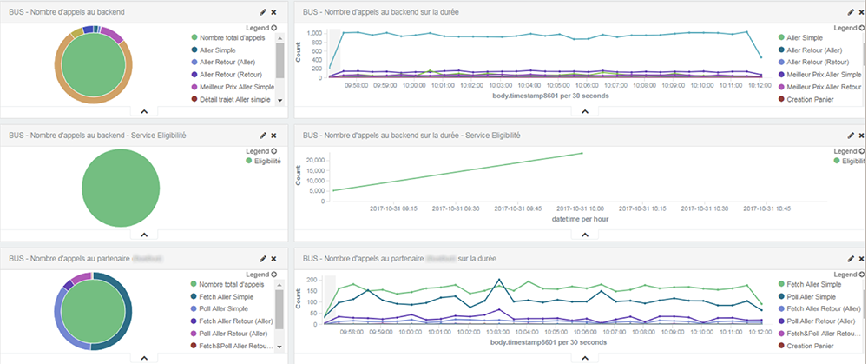
Task: Select 'Fetch Aller Retour (Aller)' in partenaire sur la durée legend
Action: (819, 308)
